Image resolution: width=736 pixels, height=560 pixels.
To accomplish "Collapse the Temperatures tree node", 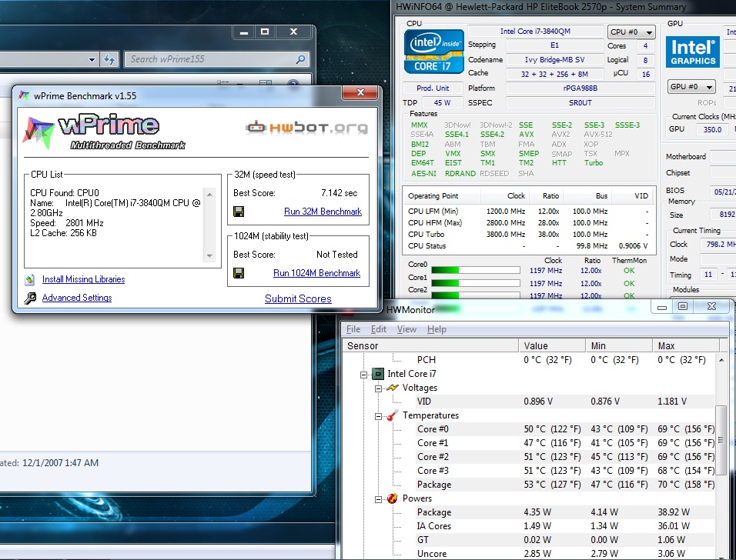I will click(x=378, y=416).
